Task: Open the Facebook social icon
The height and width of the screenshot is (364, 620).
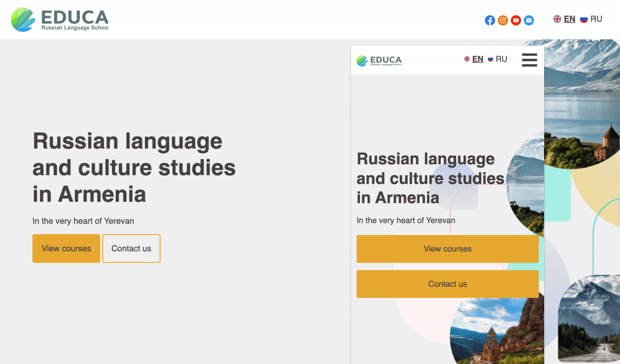Action: pyautogui.click(x=490, y=20)
